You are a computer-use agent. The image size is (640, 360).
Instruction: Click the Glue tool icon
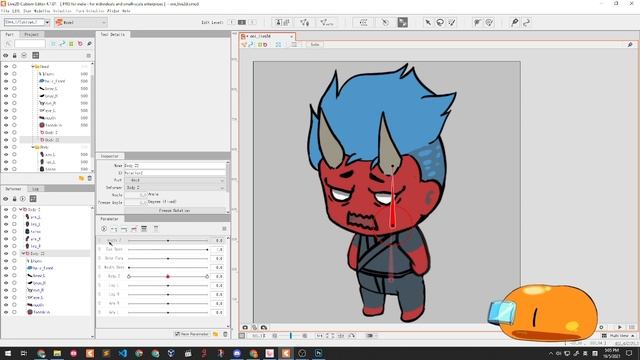tap(477, 22)
